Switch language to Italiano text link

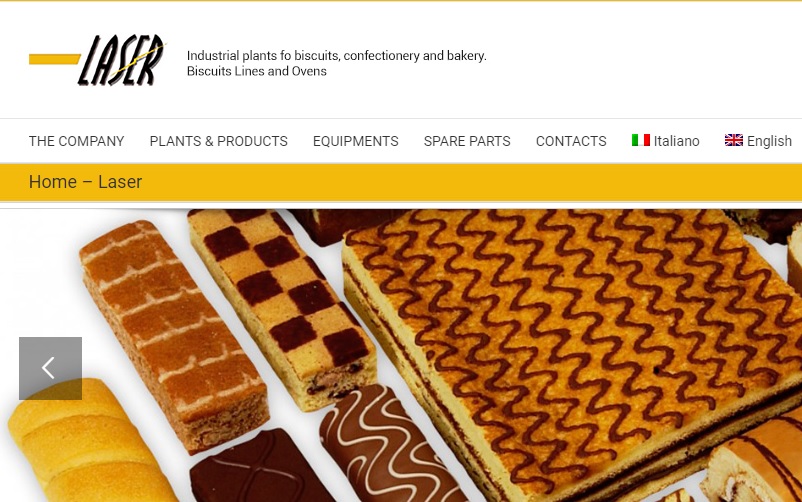coord(676,141)
